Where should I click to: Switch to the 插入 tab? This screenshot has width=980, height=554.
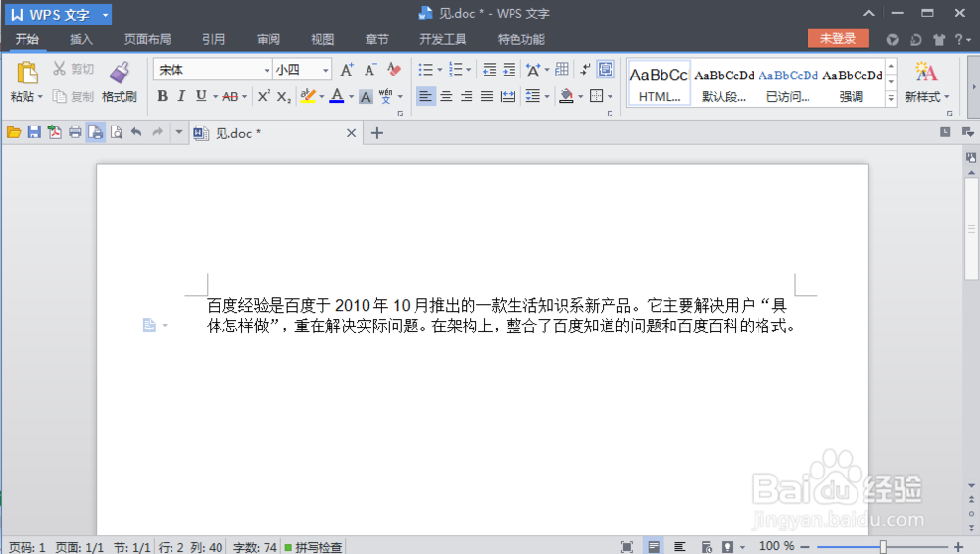(x=81, y=39)
